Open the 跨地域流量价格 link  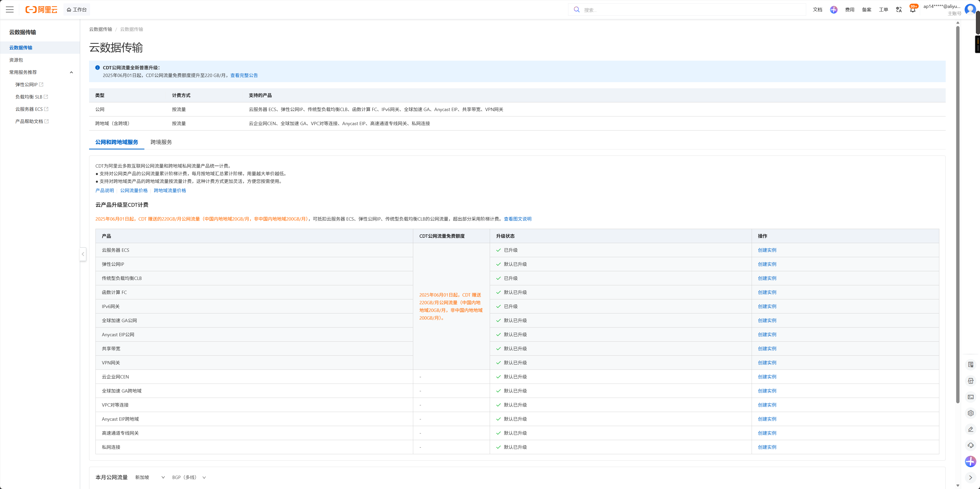tap(170, 190)
